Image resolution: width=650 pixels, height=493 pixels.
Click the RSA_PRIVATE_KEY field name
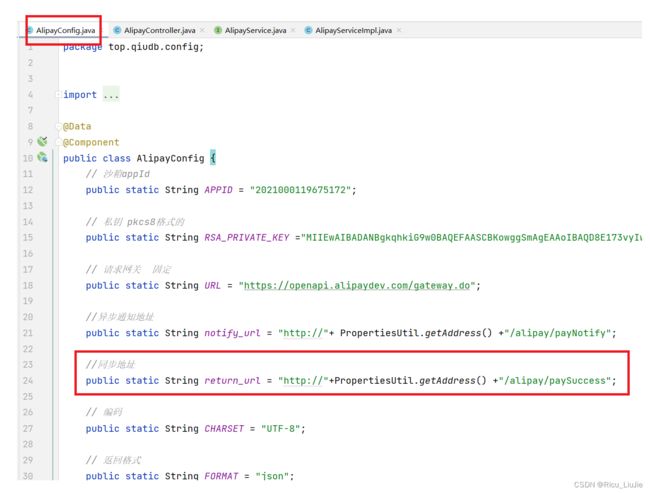(247, 238)
